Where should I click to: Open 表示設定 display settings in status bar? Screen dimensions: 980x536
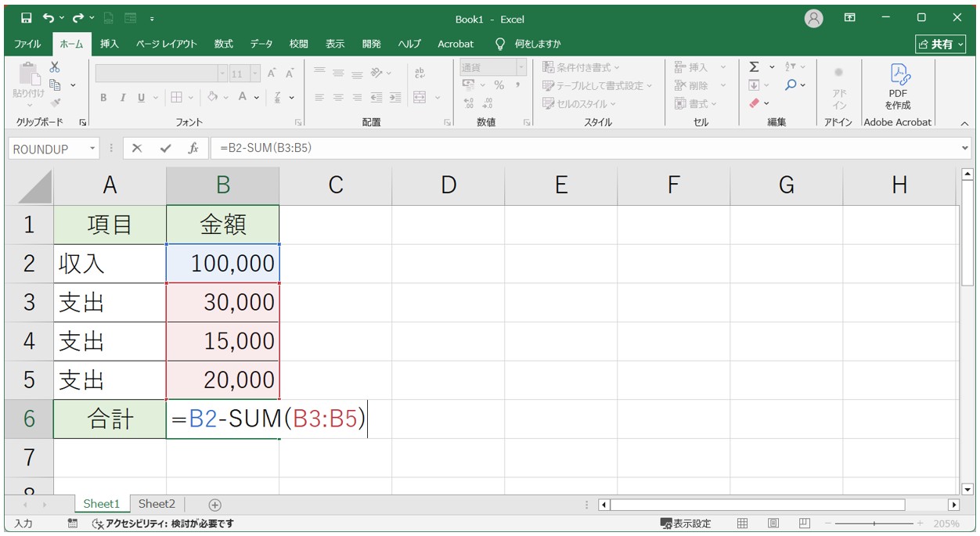coord(686,523)
